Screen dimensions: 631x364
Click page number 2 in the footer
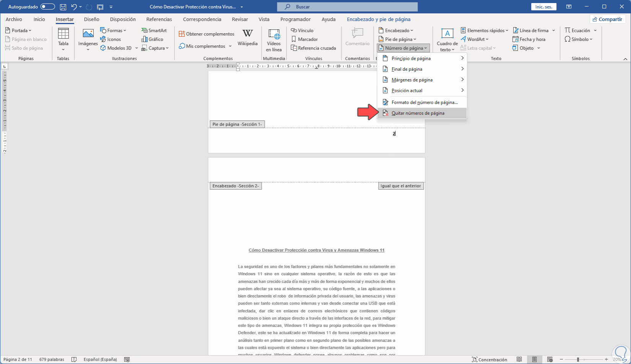tap(394, 133)
